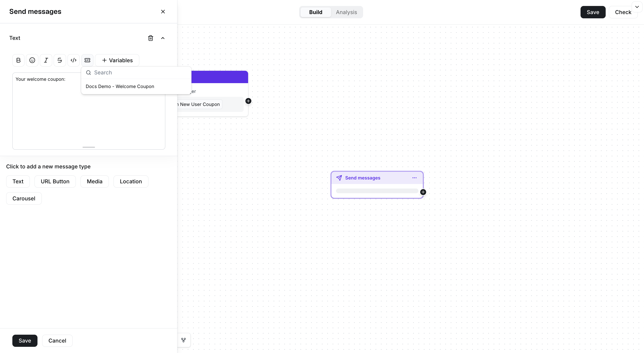This screenshot has width=644, height=353.
Task: Switch to the Analysis tab
Action: pyautogui.click(x=346, y=12)
